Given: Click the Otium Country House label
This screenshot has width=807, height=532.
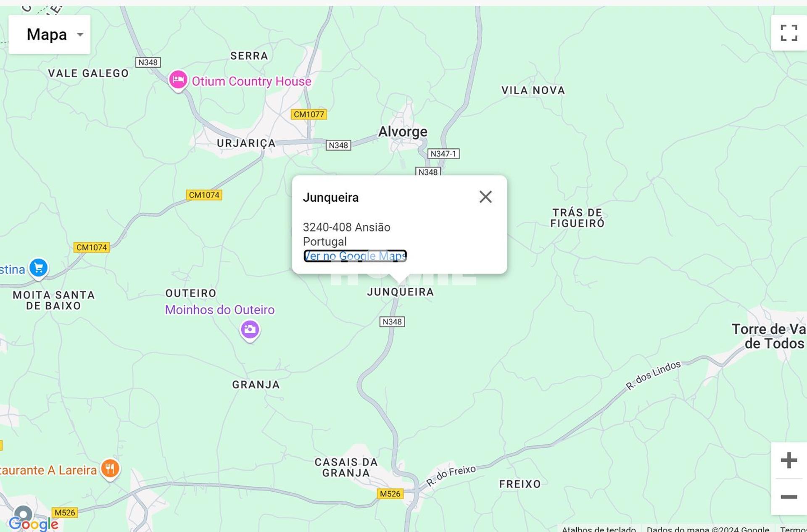Looking at the screenshot, I should click(x=251, y=81).
